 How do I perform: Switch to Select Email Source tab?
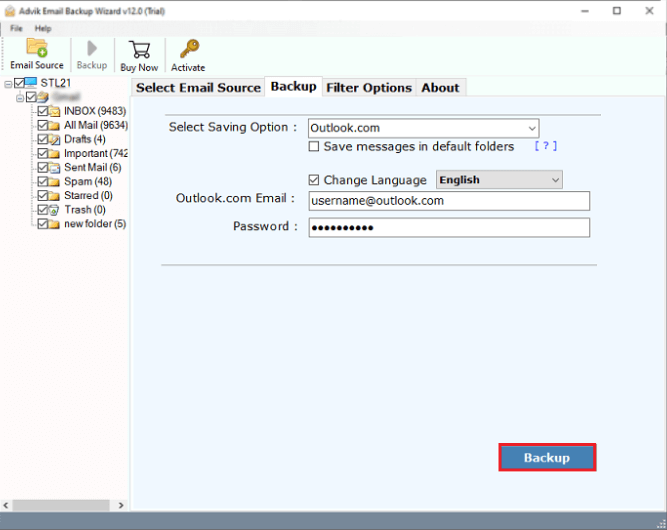pyautogui.click(x=198, y=88)
